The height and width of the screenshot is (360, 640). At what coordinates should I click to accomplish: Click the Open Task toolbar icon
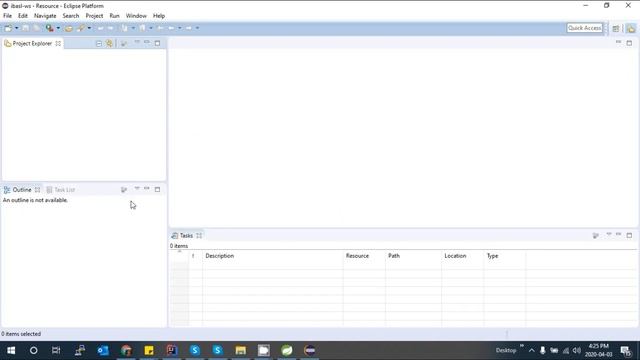tap(69, 28)
